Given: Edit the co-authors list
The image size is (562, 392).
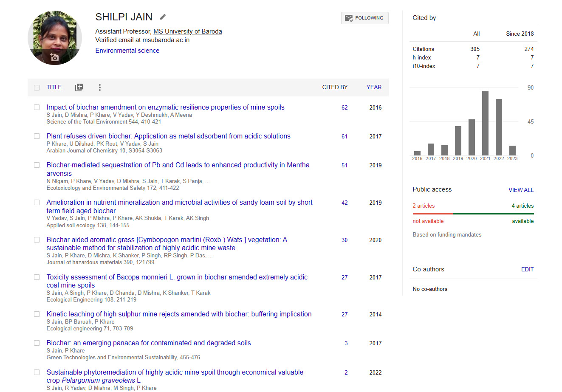Looking at the screenshot, I should click(527, 269).
